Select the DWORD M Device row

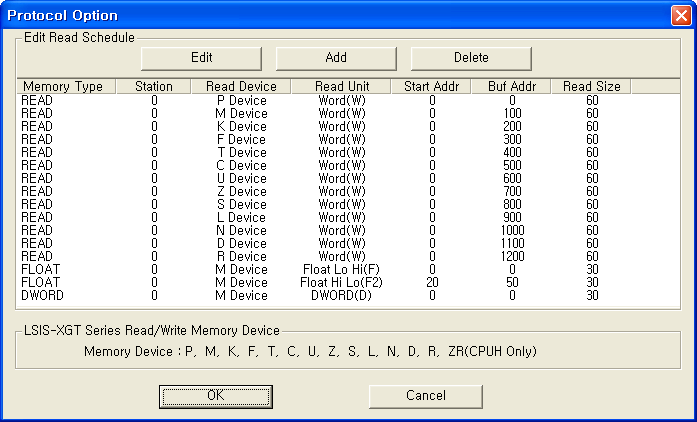click(x=348, y=295)
